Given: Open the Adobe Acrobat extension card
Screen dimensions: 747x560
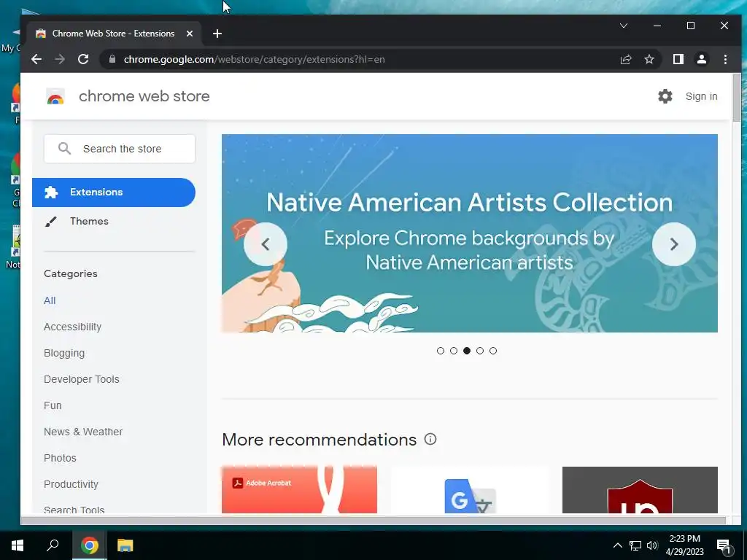Looking at the screenshot, I should point(299,489).
